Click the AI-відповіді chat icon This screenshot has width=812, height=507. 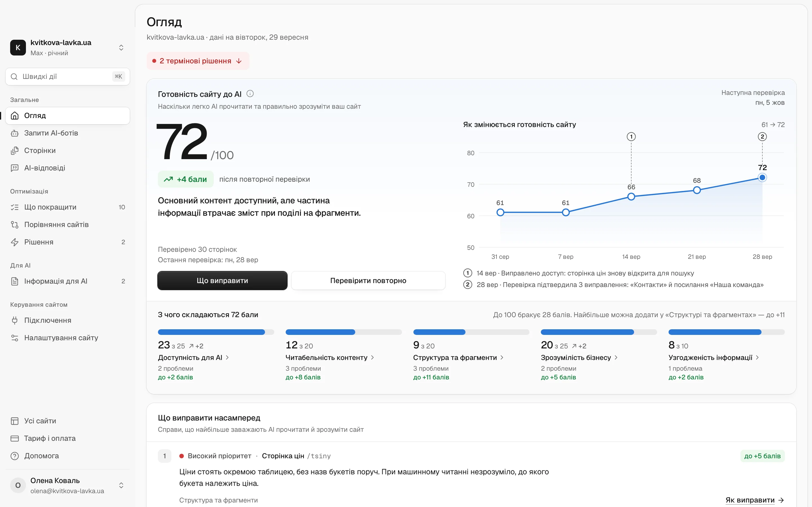[x=14, y=168]
